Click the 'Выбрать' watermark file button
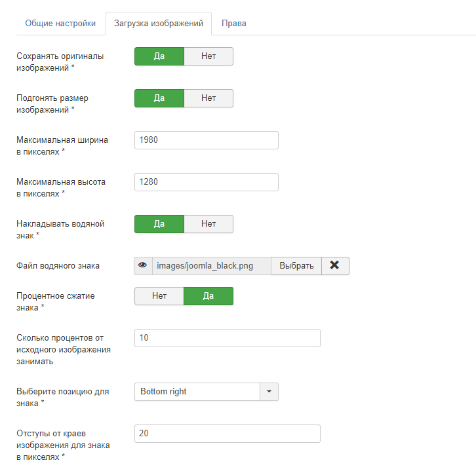476x471 pixels. [296, 266]
